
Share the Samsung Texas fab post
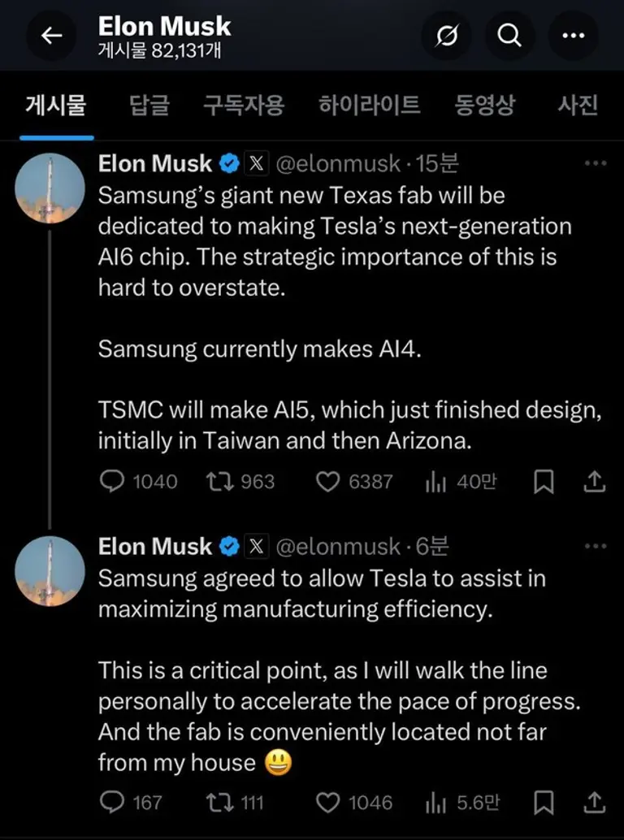coord(595,482)
